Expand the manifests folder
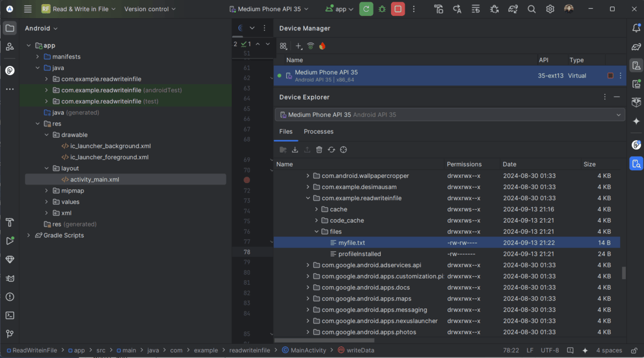 [38, 57]
